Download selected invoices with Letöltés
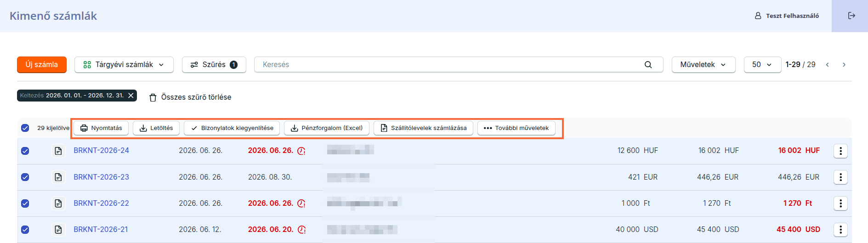The image size is (868, 243). point(156,128)
